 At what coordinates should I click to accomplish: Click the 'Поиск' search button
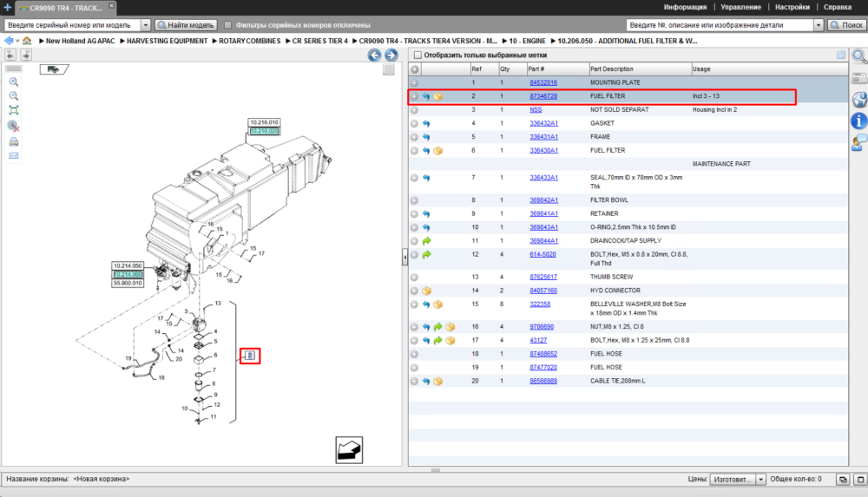[x=846, y=25]
